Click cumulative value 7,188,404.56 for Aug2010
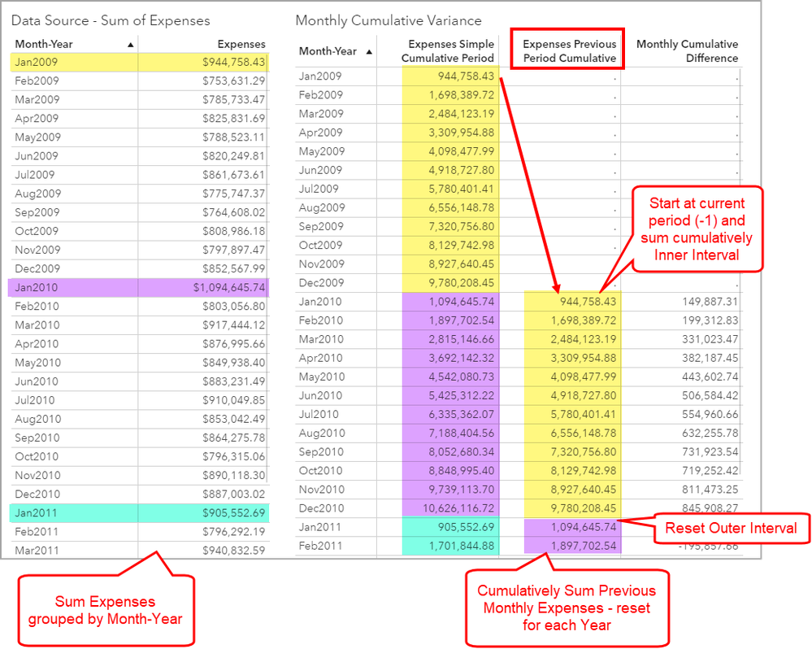 coord(461,433)
